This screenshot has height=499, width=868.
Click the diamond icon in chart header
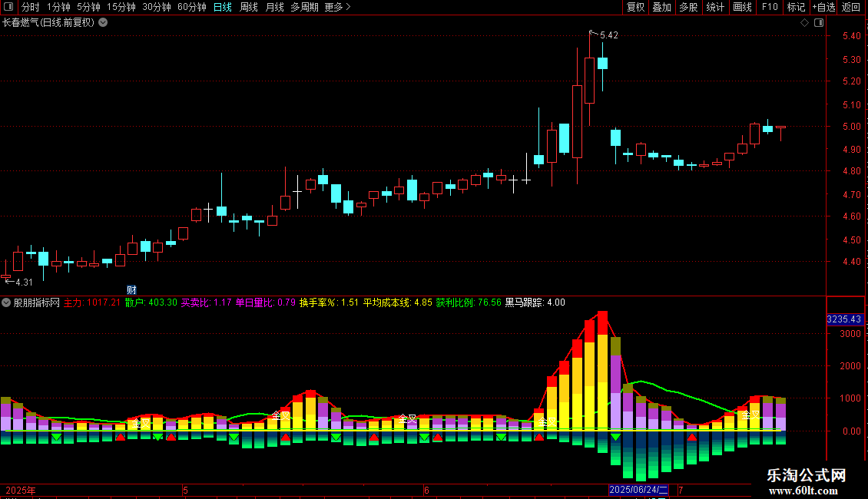[x=804, y=23]
